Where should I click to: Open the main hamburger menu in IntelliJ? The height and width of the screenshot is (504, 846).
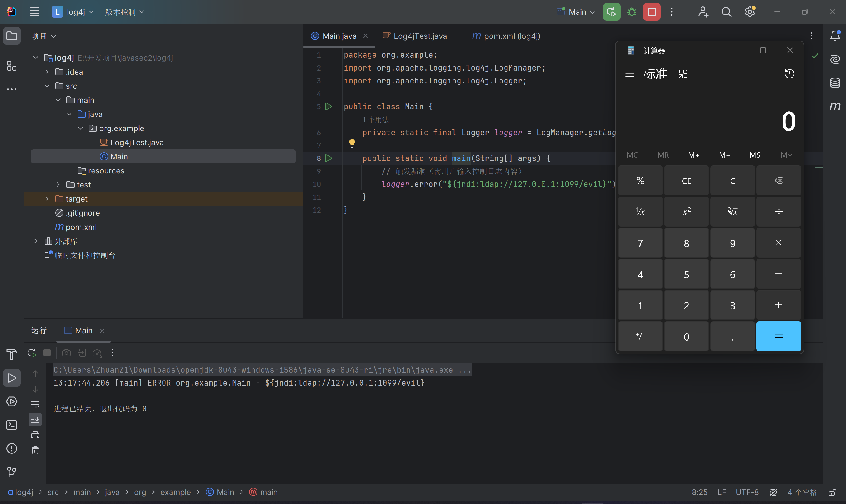[35, 12]
